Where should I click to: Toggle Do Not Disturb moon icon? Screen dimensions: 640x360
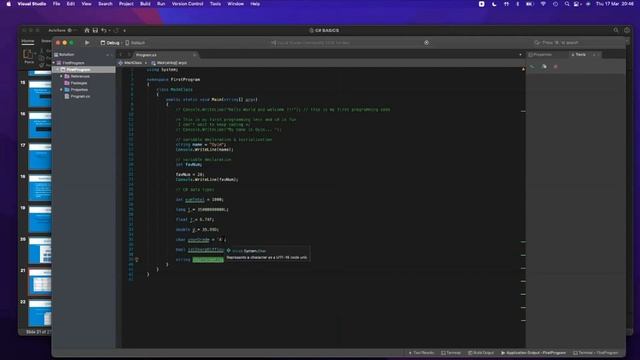tap(494, 4)
